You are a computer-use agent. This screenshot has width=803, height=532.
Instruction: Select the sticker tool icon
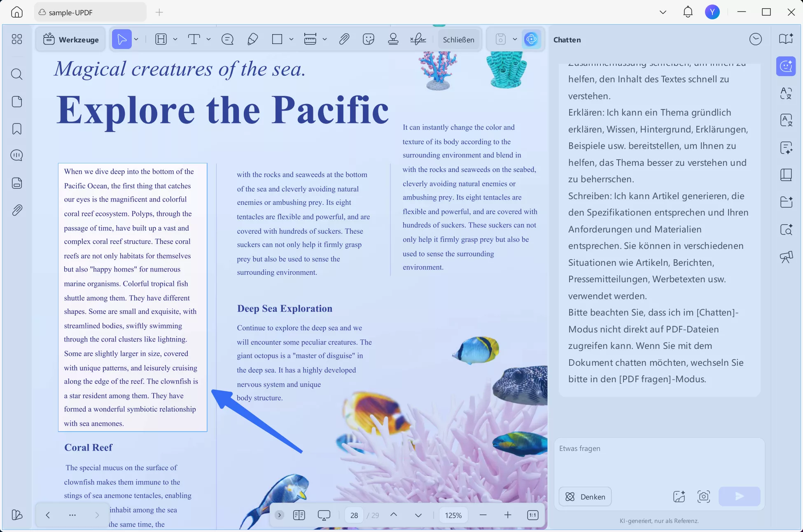368,39
